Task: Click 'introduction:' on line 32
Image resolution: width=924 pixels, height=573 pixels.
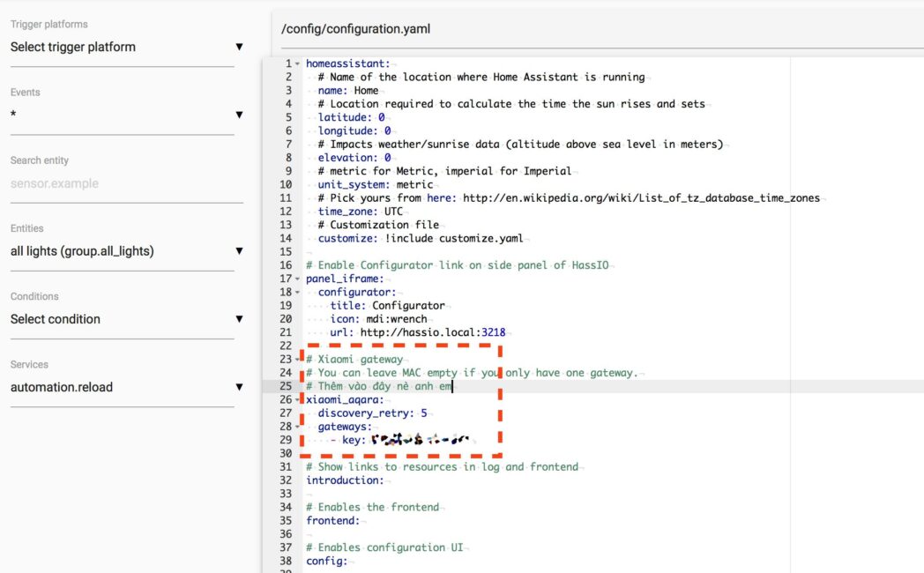Action: 345,480
